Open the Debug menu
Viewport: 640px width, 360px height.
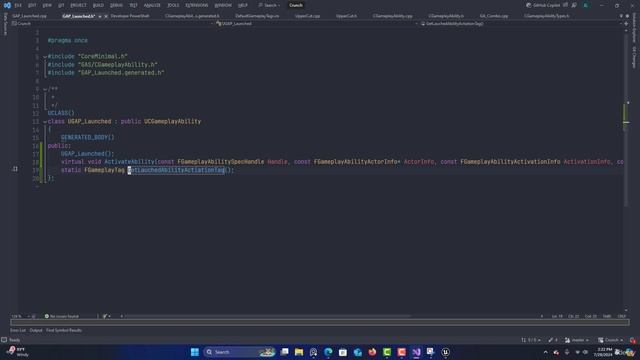[x=116, y=5]
